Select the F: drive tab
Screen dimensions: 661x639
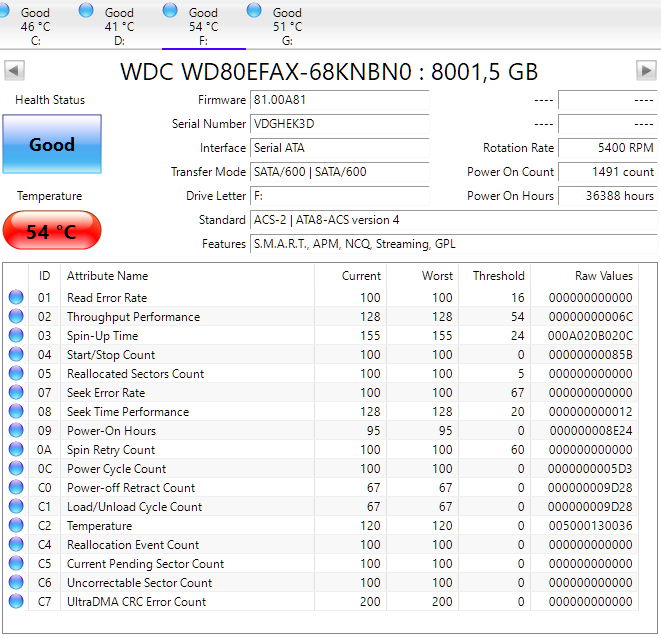click(x=204, y=26)
